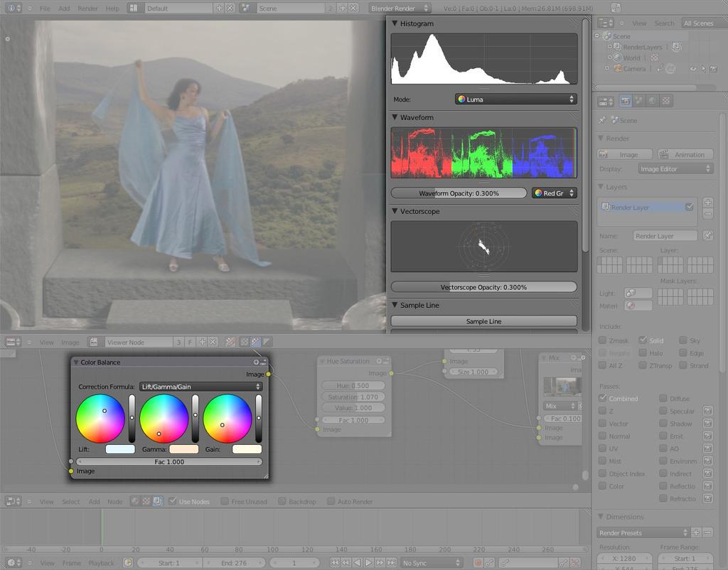Click the info editor type icon
The height and width of the screenshot is (570, 728).
[x=13, y=9]
